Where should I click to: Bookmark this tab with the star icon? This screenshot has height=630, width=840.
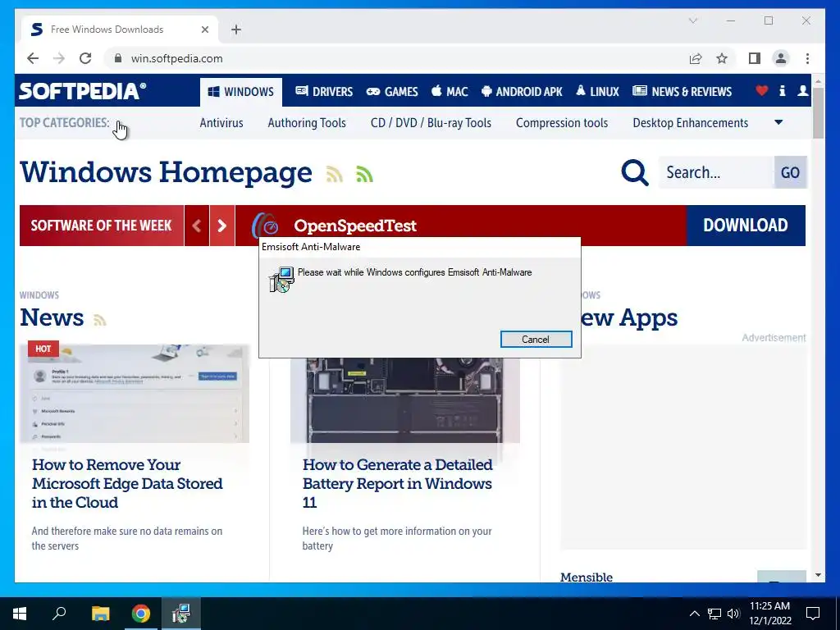(722, 58)
